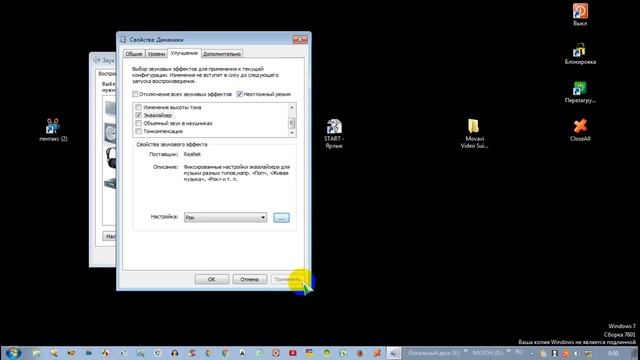This screenshot has height=360, width=640.
Task: Click the effects list scrollbar thumb
Action: pos(291,122)
